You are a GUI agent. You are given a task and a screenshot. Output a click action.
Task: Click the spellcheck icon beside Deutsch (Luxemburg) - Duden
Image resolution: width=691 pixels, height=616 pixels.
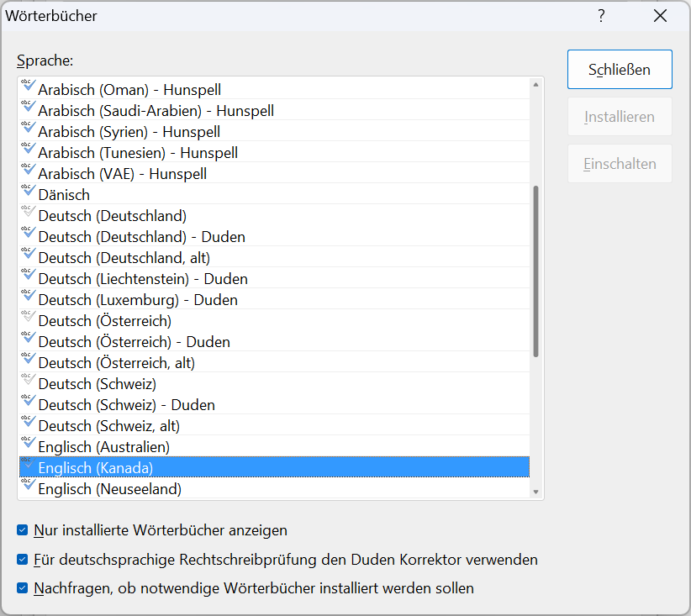point(28,295)
